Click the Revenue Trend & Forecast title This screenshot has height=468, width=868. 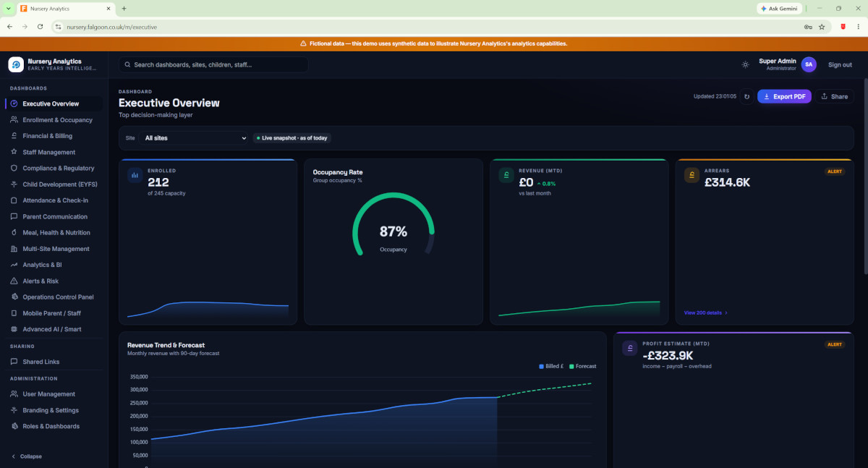pos(166,345)
